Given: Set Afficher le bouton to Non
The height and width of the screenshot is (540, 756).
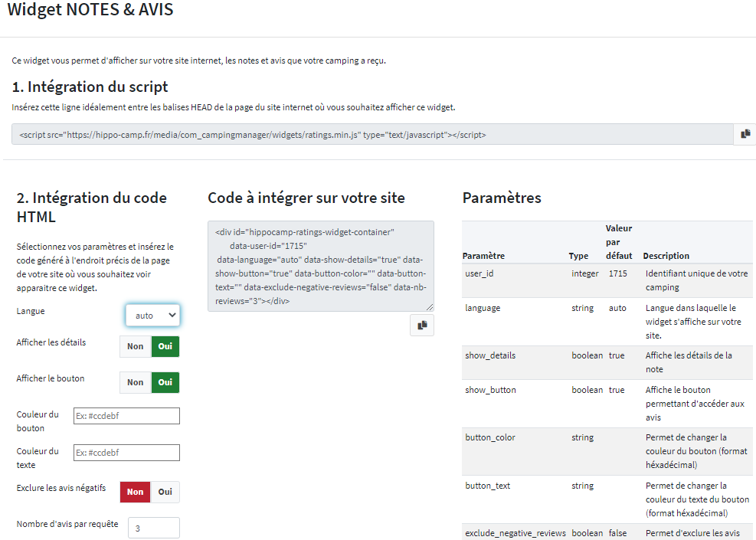Looking at the screenshot, I should 136,382.
